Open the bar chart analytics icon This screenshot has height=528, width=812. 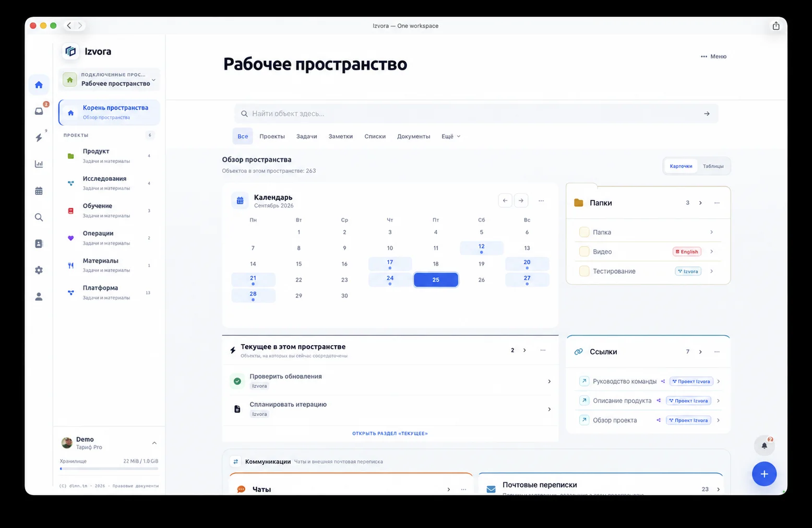[x=39, y=164]
